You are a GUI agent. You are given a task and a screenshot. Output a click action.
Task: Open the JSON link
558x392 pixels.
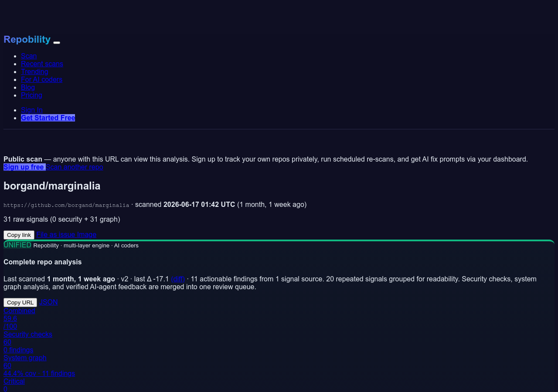click(x=48, y=302)
